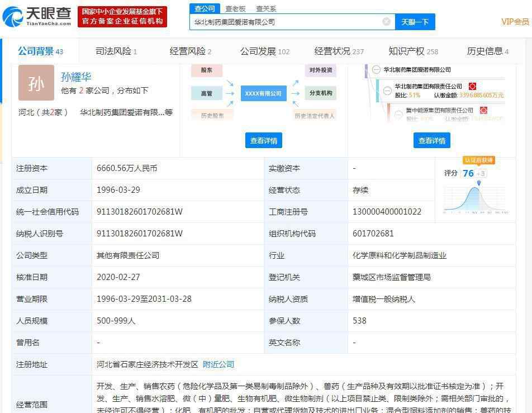The width and height of the screenshot is (532, 413).
Task: Open legal representative 孙耀华 profile link
Action: click(x=76, y=77)
